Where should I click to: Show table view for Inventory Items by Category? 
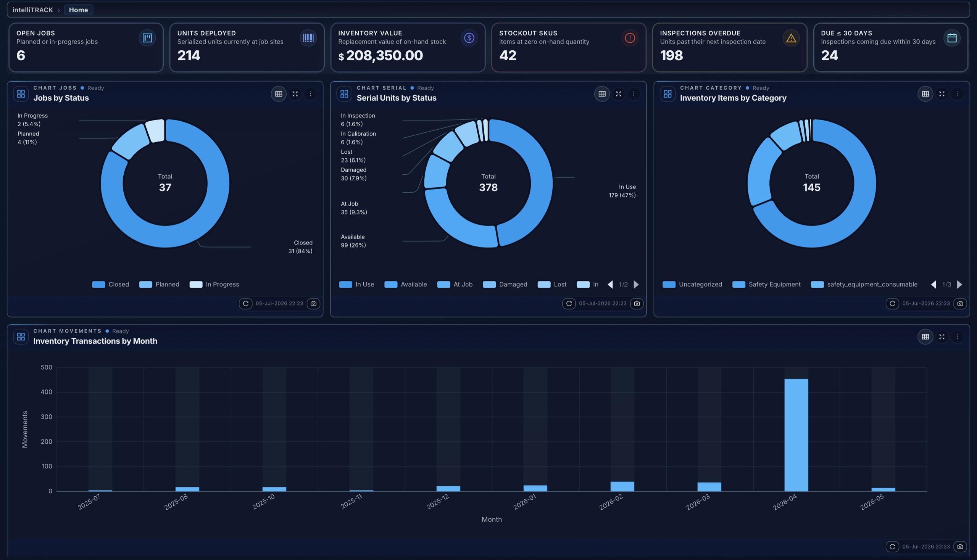pos(925,94)
